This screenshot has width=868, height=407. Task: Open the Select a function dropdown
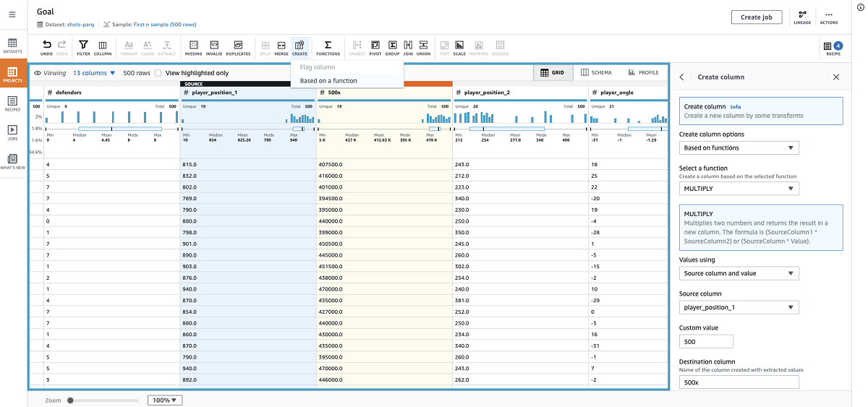(739, 189)
